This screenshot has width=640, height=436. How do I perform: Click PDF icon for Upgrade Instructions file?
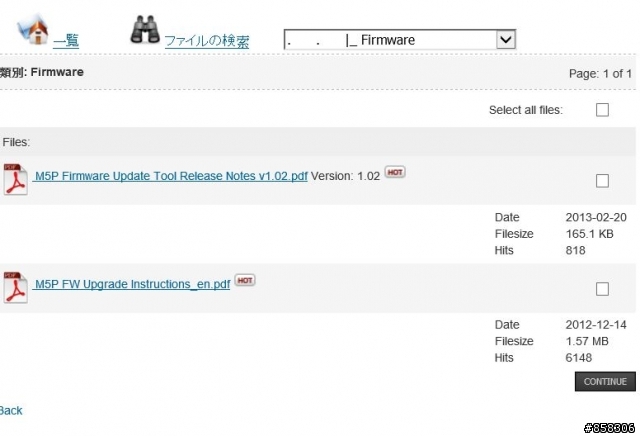click(x=16, y=287)
